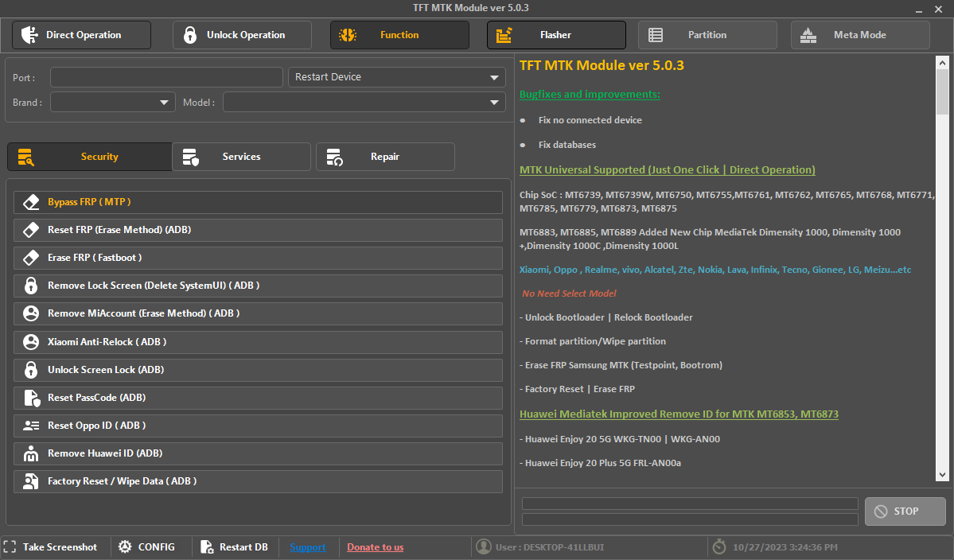This screenshot has height=560, width=954.
Task: Click the Restart DB file icon
Action: pos(207,546)
